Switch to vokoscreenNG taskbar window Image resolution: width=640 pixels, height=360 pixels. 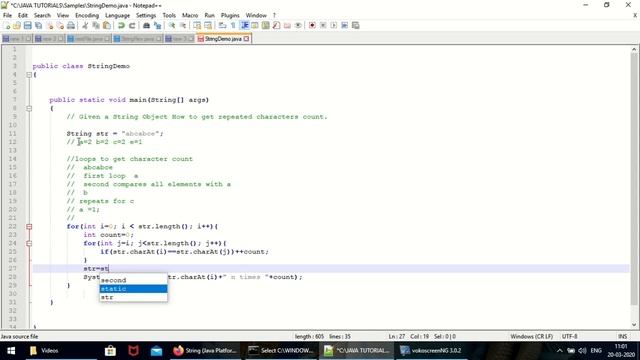coord(431,351)
